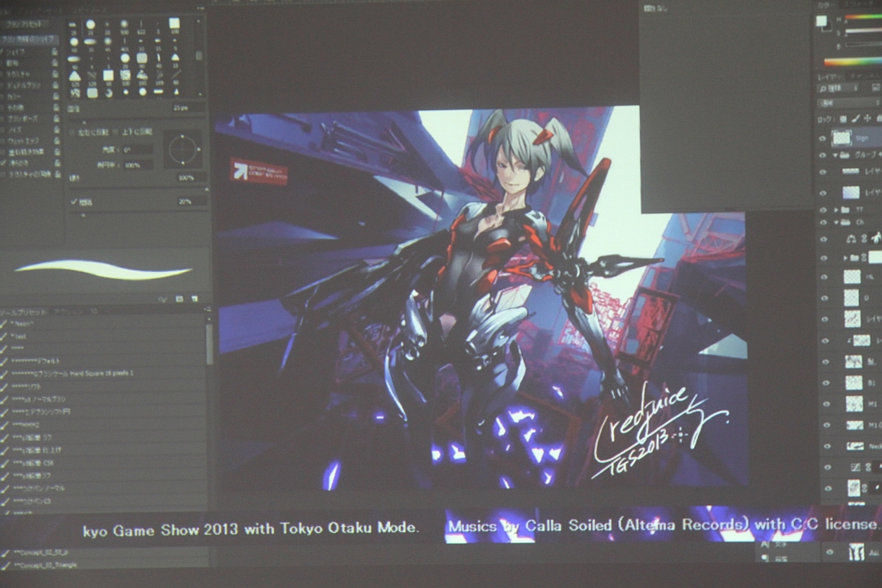The width and height of the screenshot is (882, 588).
Task: Click the ブラシプリセット button
Action: click(23, 25)
